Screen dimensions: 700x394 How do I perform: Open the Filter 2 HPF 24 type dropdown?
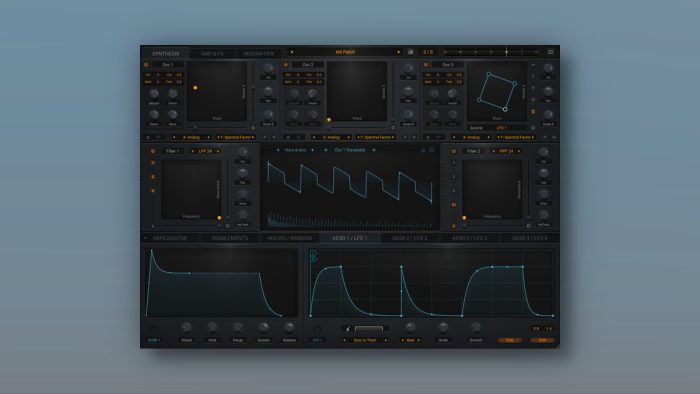(x=506, y=151)
